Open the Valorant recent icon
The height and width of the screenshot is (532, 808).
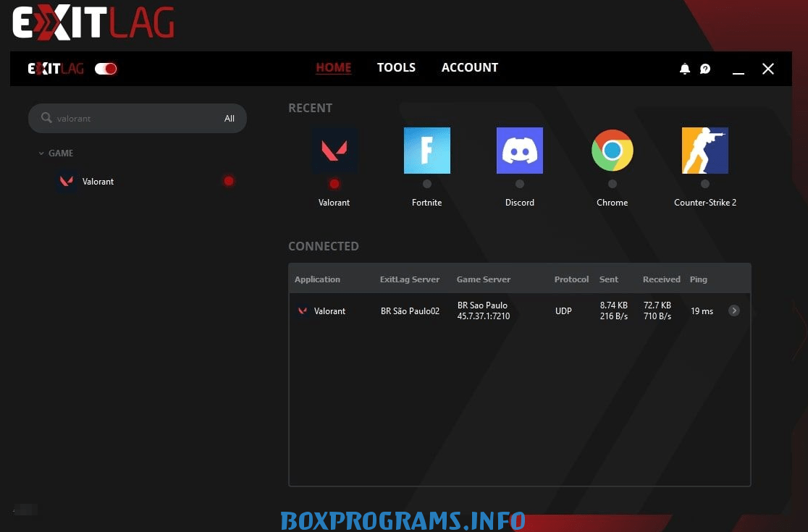click(x=334, y=151)
